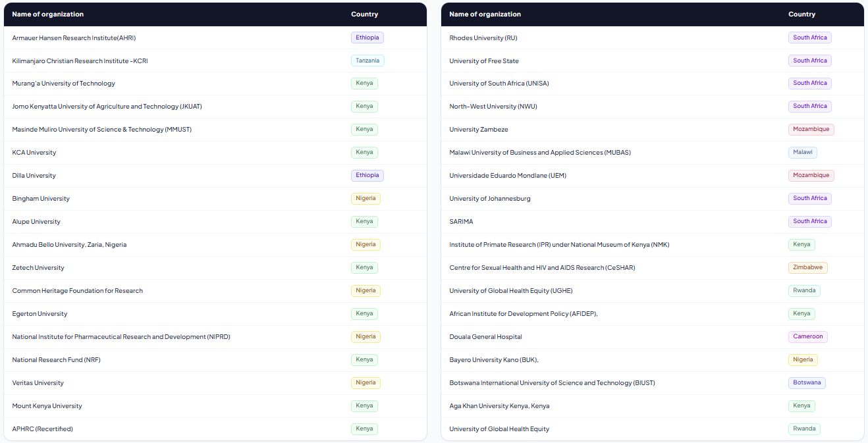
Task: Click Ethiopia badge beside Armauer Hansen Research Institute
Action: point(367,38)
